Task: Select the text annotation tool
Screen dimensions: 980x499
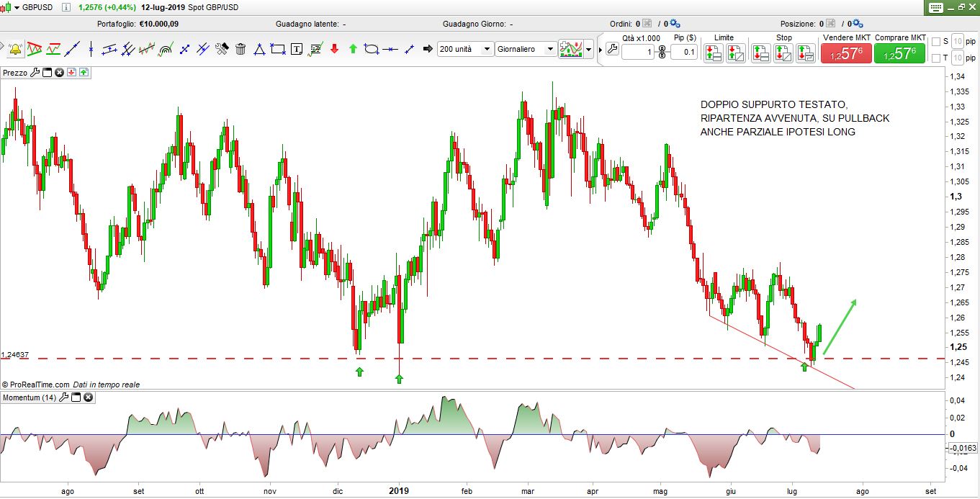Action: pos(297,49)
